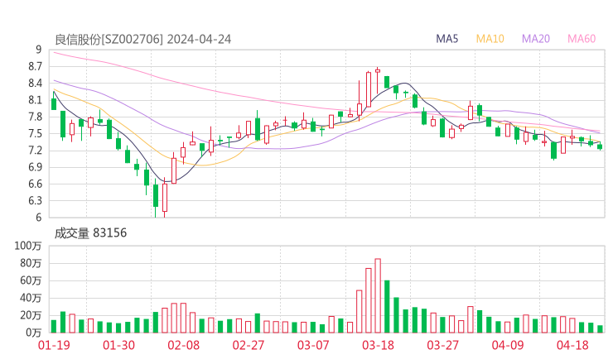Click the MA10 legend label

point(490,39)
